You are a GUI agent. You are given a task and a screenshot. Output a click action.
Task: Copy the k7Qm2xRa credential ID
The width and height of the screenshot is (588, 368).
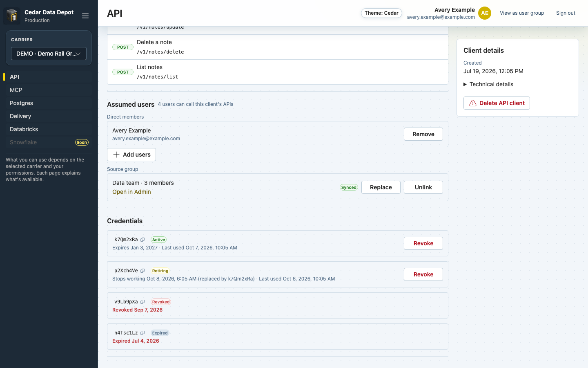(x=143, y=240)
